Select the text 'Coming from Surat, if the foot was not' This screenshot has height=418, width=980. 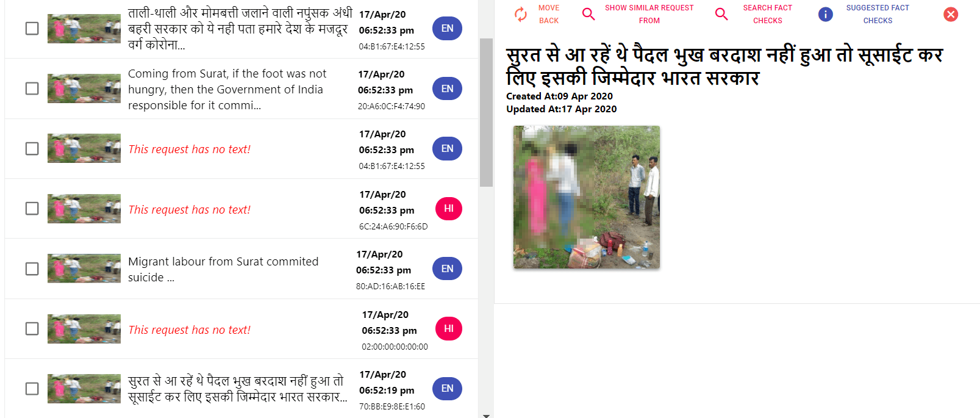pyautogui.click(x=227, y=73)
